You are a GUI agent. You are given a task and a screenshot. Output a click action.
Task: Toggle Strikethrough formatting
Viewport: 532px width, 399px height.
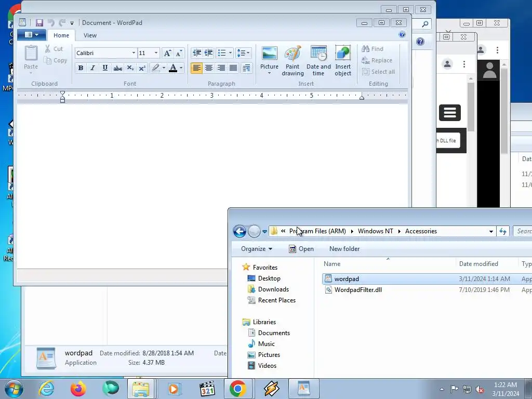[x=118, y=68]
